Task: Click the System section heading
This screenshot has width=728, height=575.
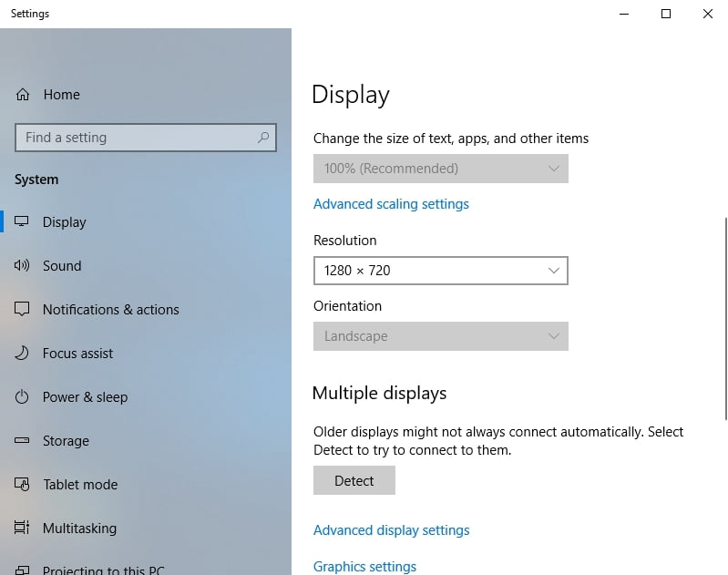Action: (36, 180)
